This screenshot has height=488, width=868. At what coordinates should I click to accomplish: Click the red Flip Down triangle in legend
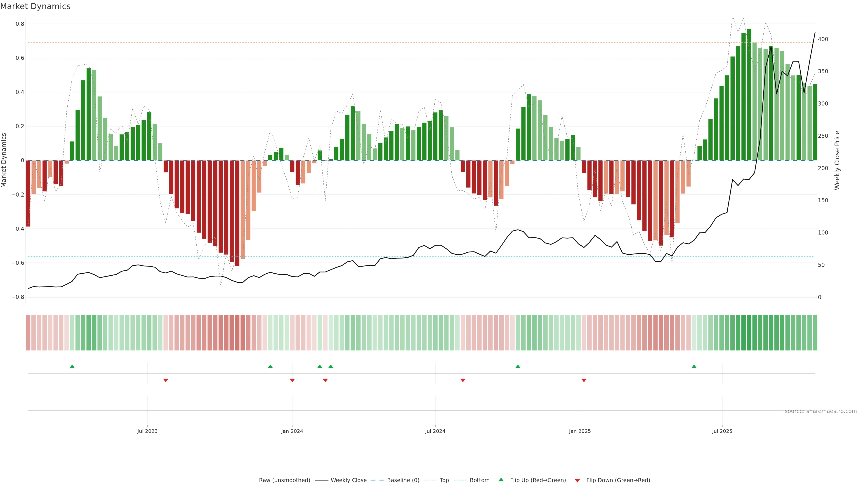tap(577, 481)
